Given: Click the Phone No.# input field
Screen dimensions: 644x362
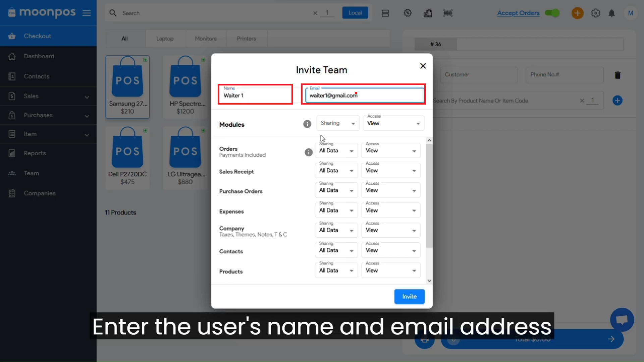Looking at the screenshot, I should [x=565, y=74].
